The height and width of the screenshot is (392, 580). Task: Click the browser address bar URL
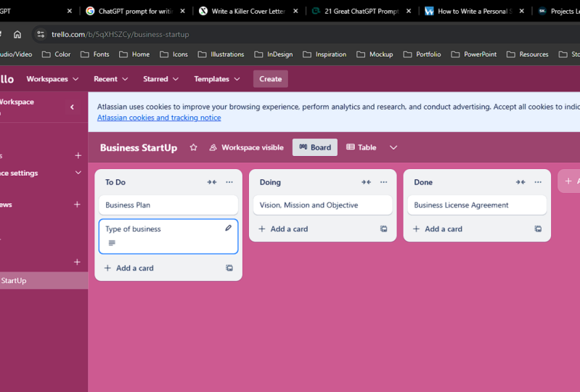[x=121, y=34]
